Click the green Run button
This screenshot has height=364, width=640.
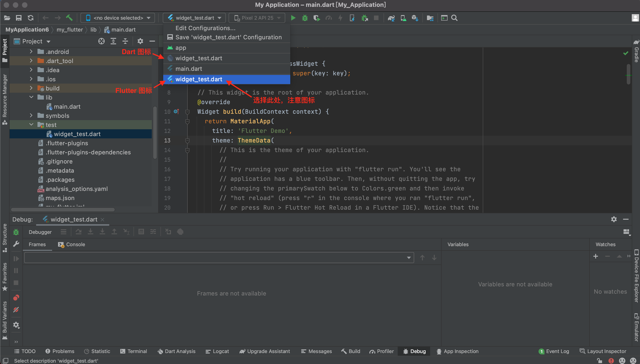[x=293, y=18]
